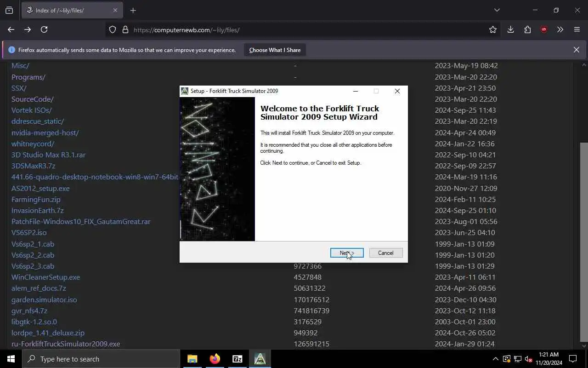Viewport: 588px width, 368px height.
Task: Click the Choose What I Share button
Action: click(x=275, y=50)
